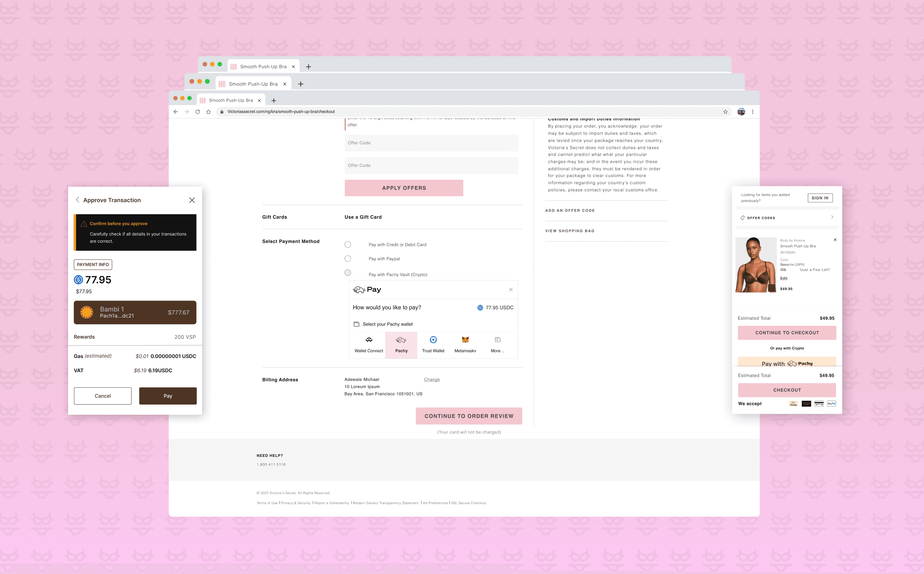Viewport: 924px width, 574px height.
Task: Open Report a Vulnerability link
Action: 332,503
